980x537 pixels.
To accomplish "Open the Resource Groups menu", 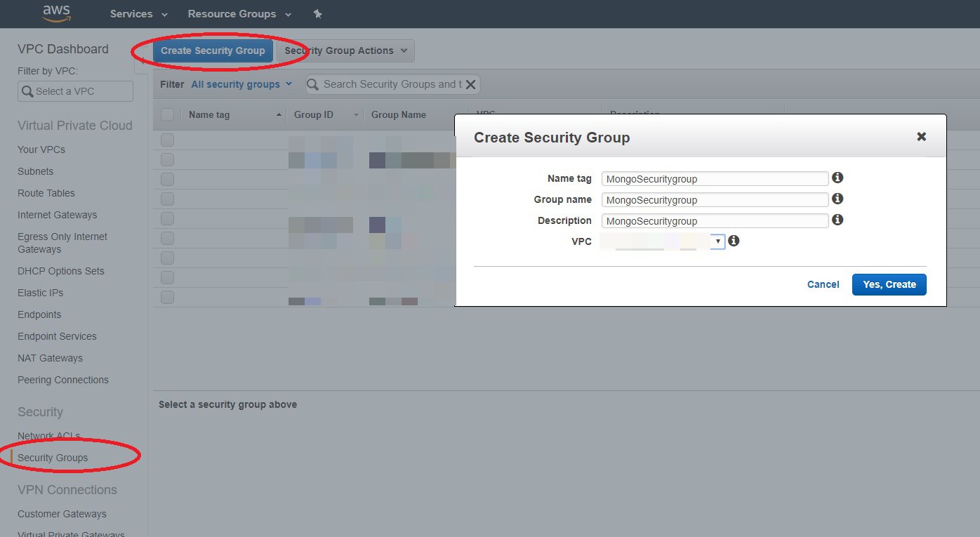I will 239,14.
